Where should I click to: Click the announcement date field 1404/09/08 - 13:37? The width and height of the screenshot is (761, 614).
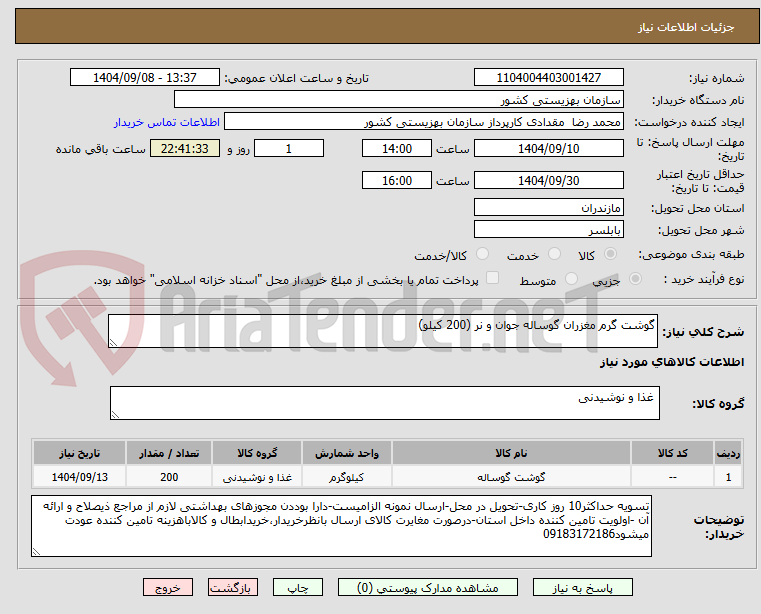point(145,78)
